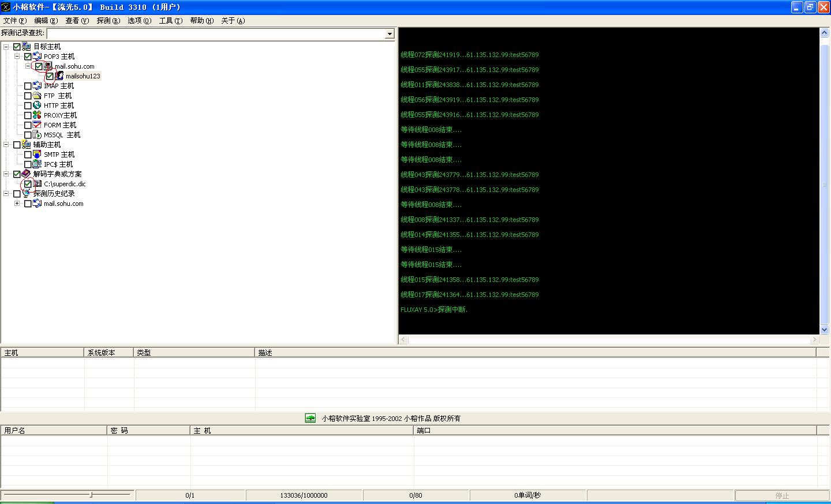831x504 pixels.
Task: Click the SMTP 主机 icon
Action: click(x=38, y=155)
